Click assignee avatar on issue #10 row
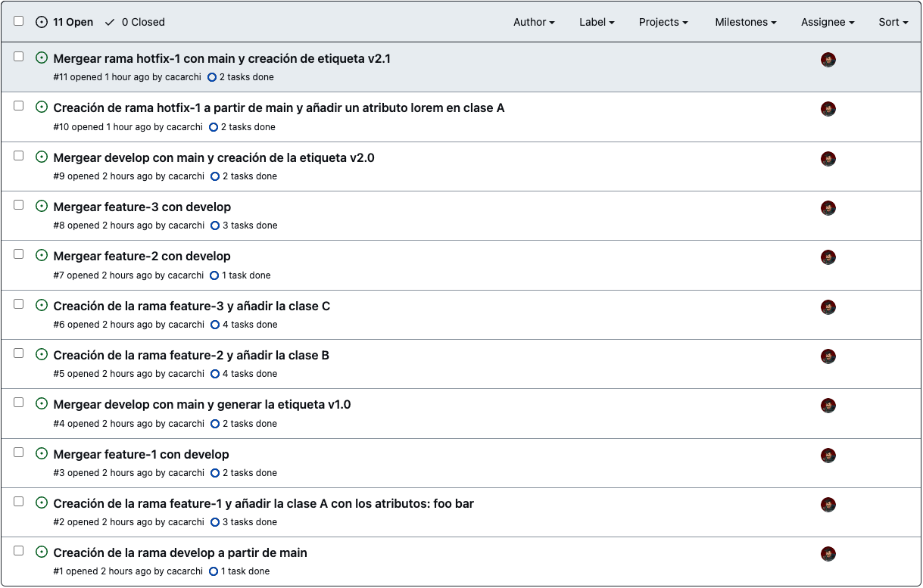 click(x=828, y=109)
